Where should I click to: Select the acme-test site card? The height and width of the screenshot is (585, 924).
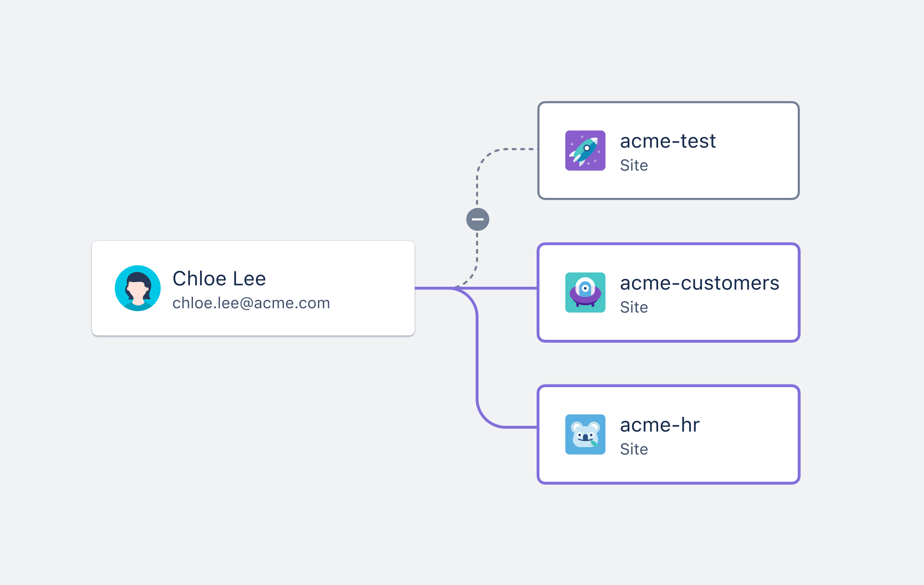click(x=669, y=151)
